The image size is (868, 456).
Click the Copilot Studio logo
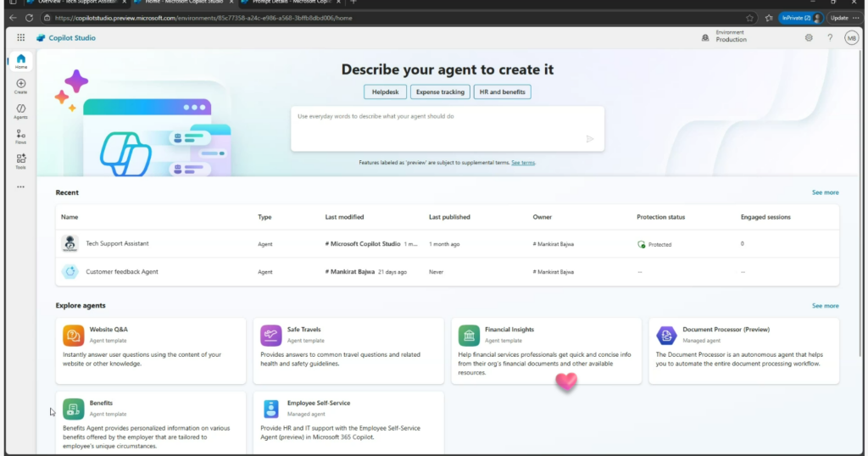tap(66, 37)
